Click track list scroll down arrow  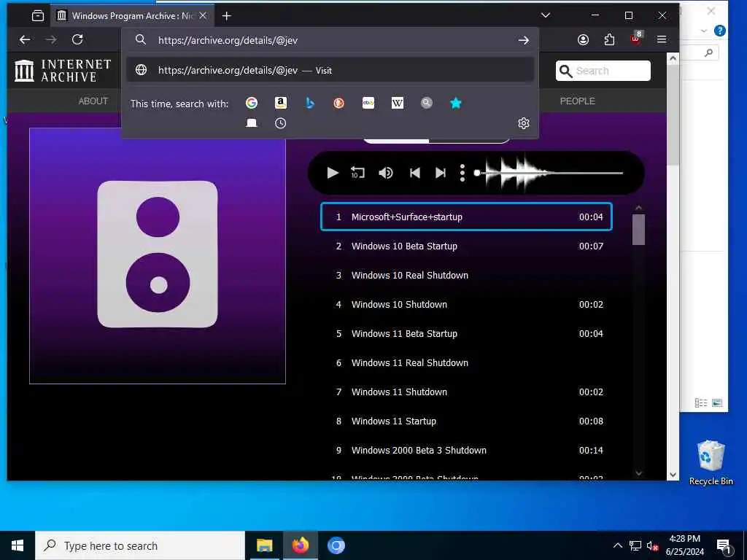pyautogui.click(x=638, y=472)
